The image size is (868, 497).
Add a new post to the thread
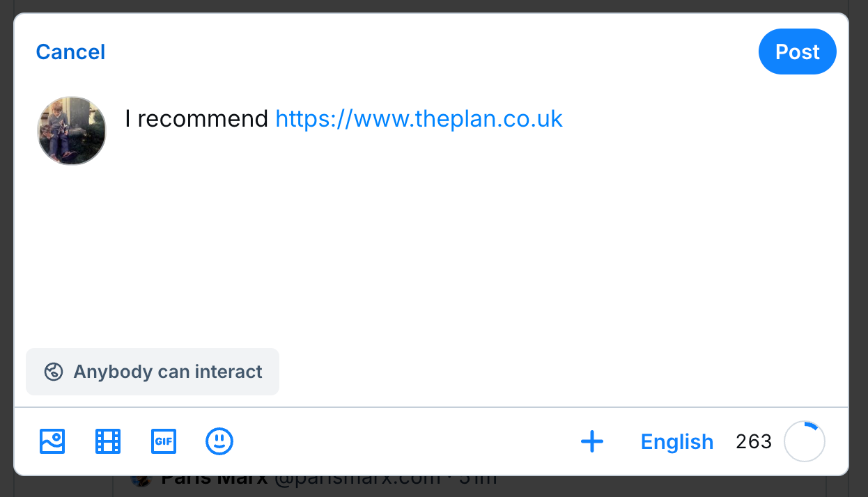point(592,441)
